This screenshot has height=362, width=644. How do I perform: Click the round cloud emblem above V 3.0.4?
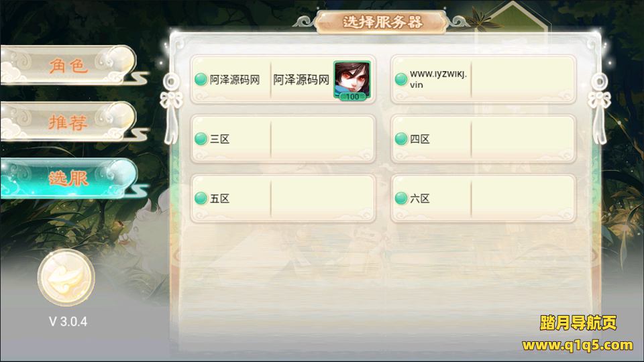point(66,278)
